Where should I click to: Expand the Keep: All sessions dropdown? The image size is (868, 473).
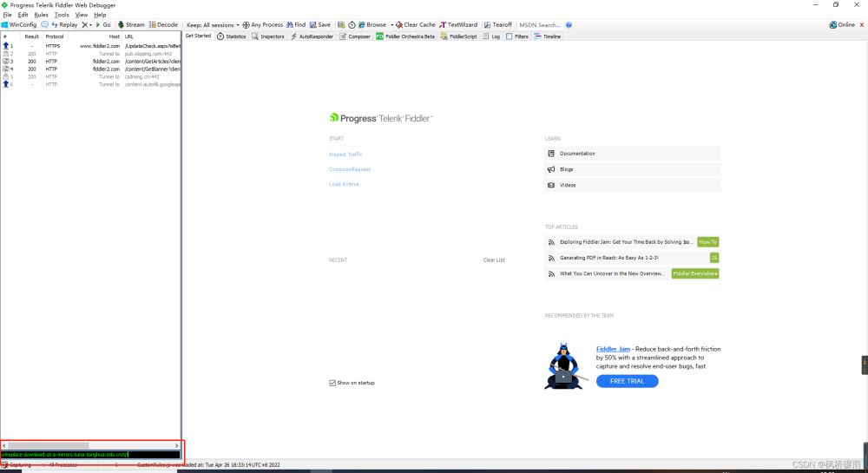coord(213,25)
